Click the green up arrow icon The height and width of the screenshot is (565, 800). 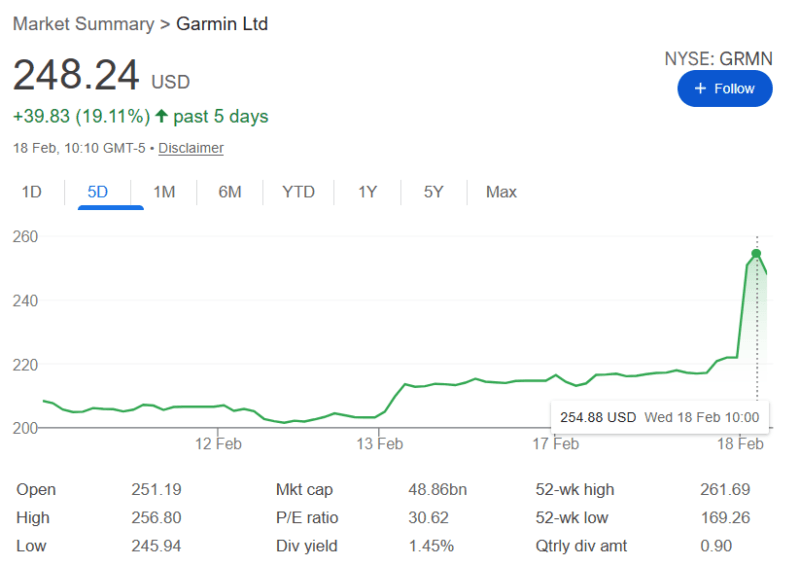click(161, 117)
